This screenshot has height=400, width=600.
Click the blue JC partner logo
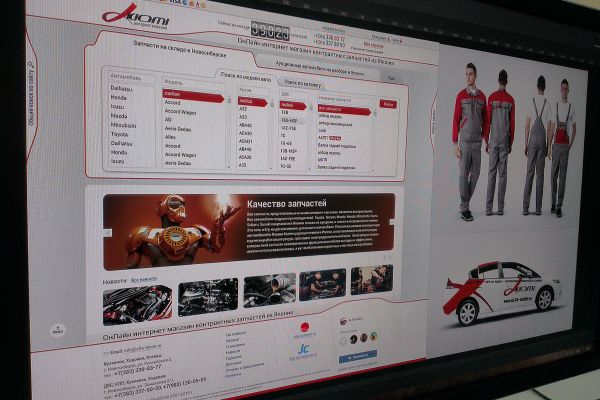tap(303, 351)
